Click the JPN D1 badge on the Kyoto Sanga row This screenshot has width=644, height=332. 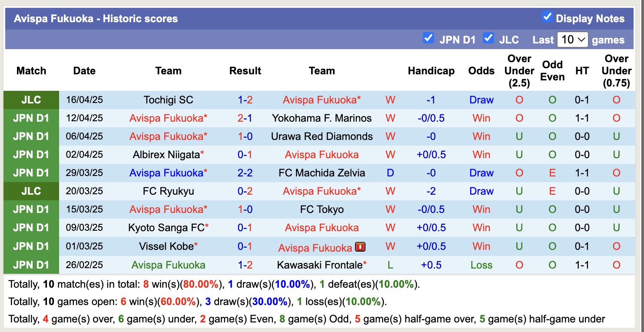click(31, 227)
